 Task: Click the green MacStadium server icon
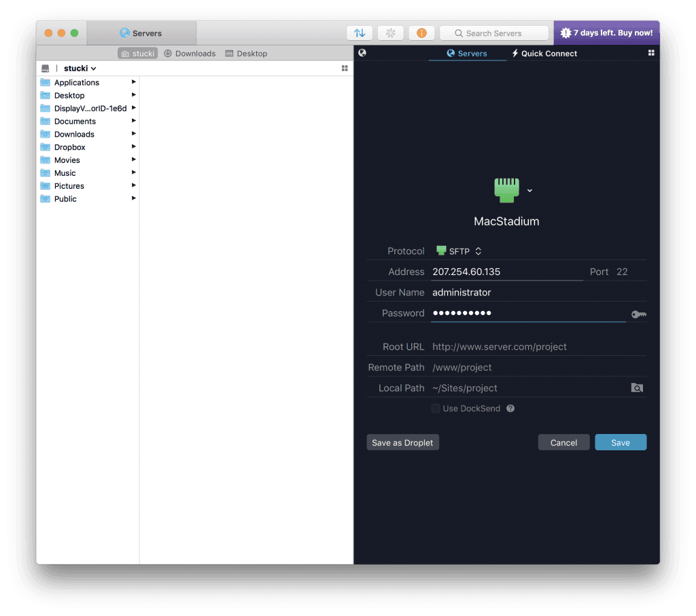pyautogui.click(x=506, y=189)
